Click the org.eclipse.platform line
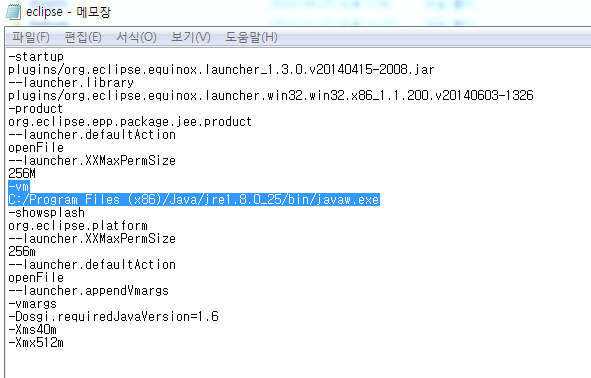 78,226
